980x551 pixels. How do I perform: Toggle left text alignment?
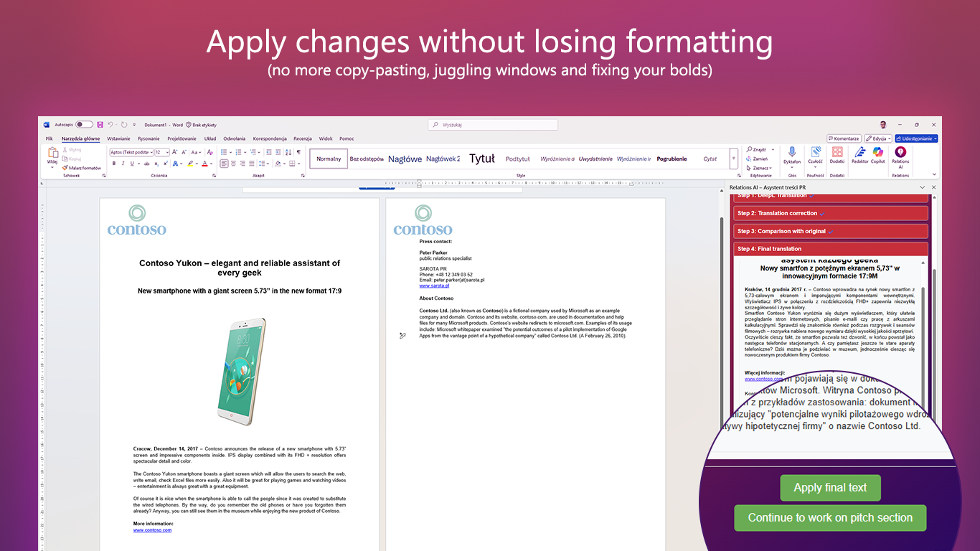(224, 164)
